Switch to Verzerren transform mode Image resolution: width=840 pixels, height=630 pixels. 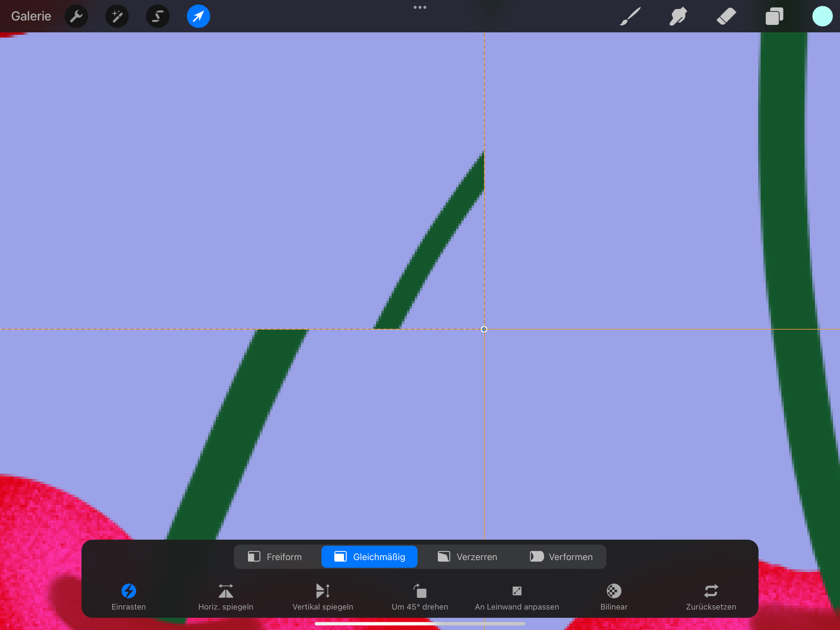(467, 557)
